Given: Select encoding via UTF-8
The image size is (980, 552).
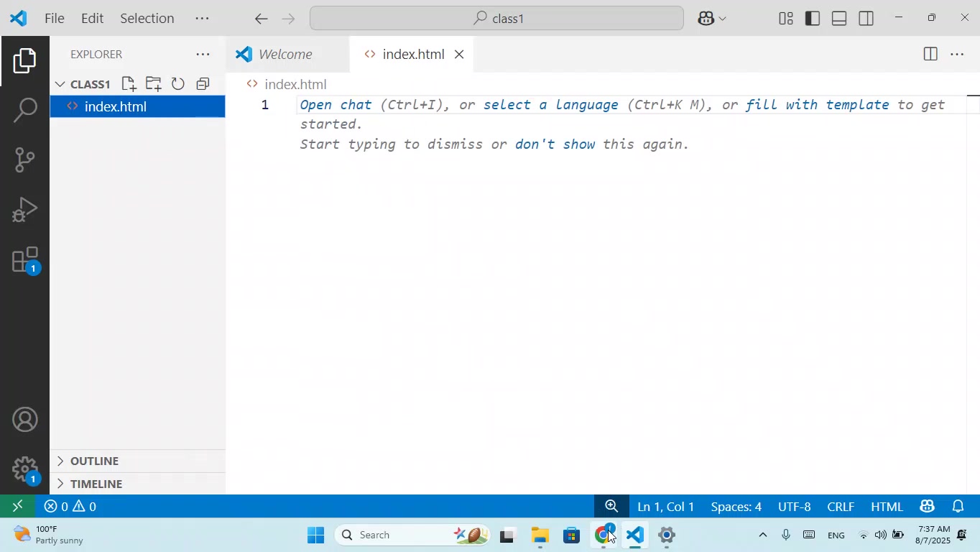Looking at the screenshot, I should click(x=795, y=507).
